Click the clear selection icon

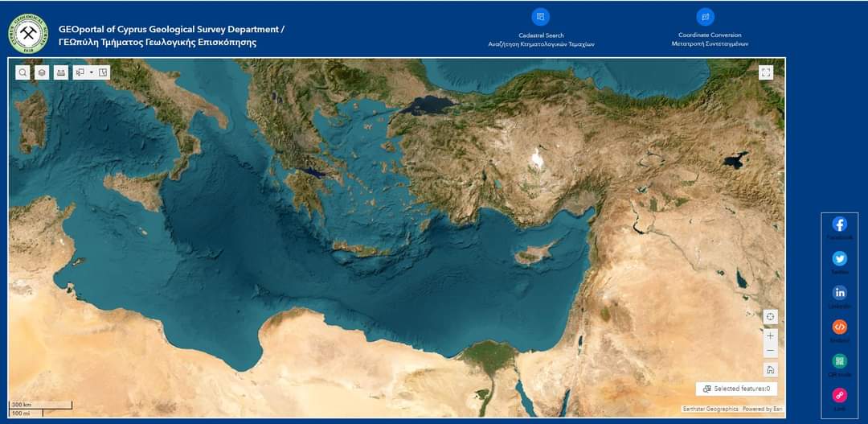[x=103, y=72]
